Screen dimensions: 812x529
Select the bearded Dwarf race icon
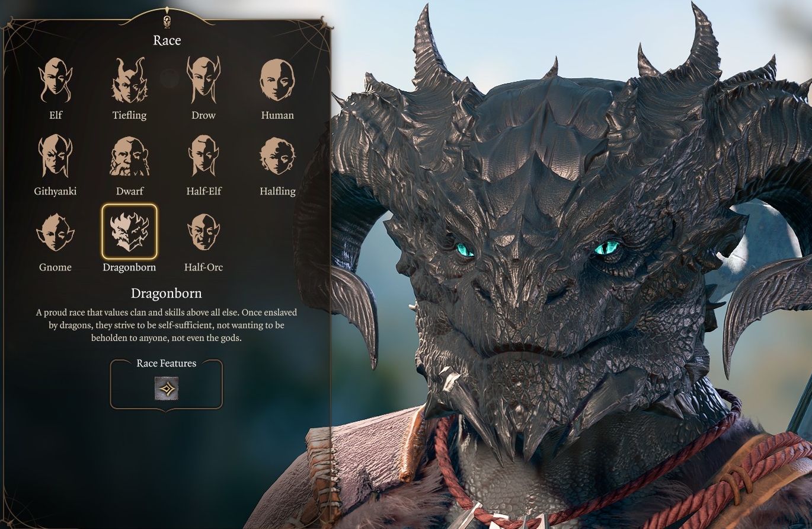(129, 156)
